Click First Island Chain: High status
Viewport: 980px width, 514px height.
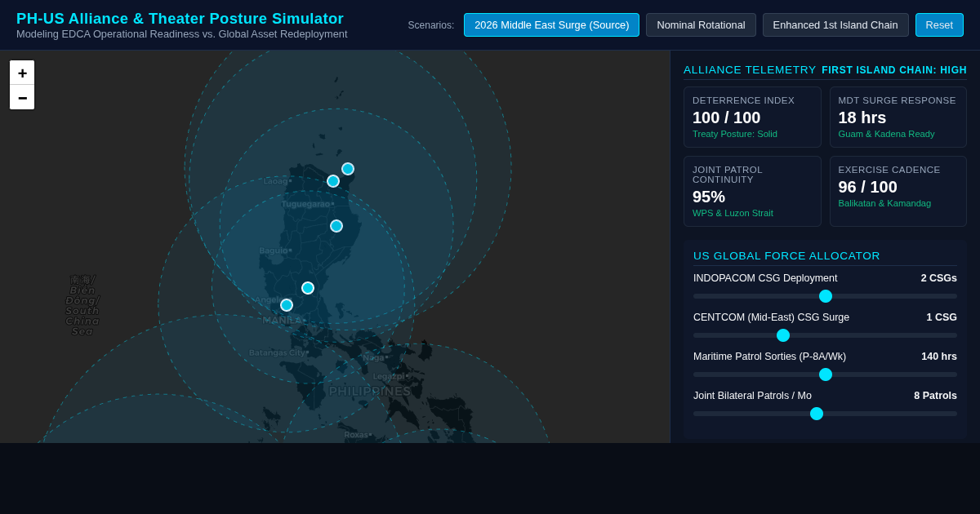(894, 70)
